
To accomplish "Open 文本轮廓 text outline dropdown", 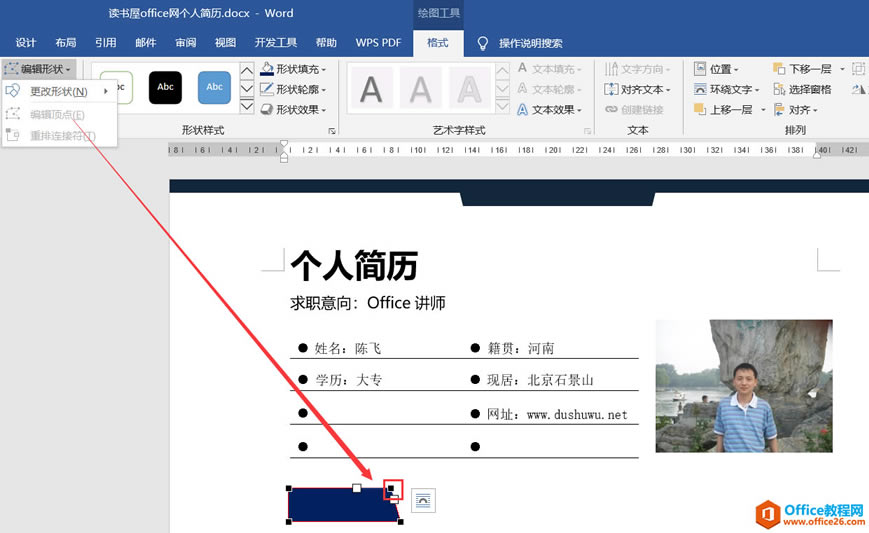I will click(x=550, y=89).
